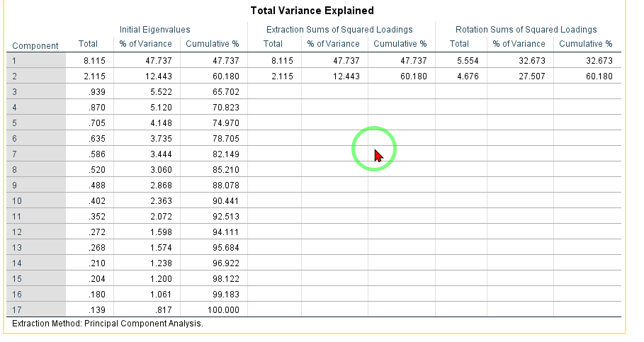Select the 'Initial Eigenvalues' column group header
Screen dimensions: 644x342
(154, 30)
